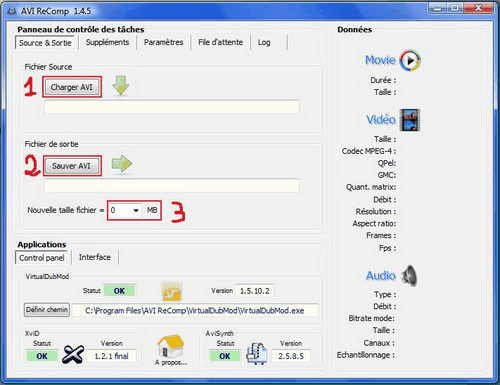
Task: Click the green right arrow save icon
Action: pos(122,164)
